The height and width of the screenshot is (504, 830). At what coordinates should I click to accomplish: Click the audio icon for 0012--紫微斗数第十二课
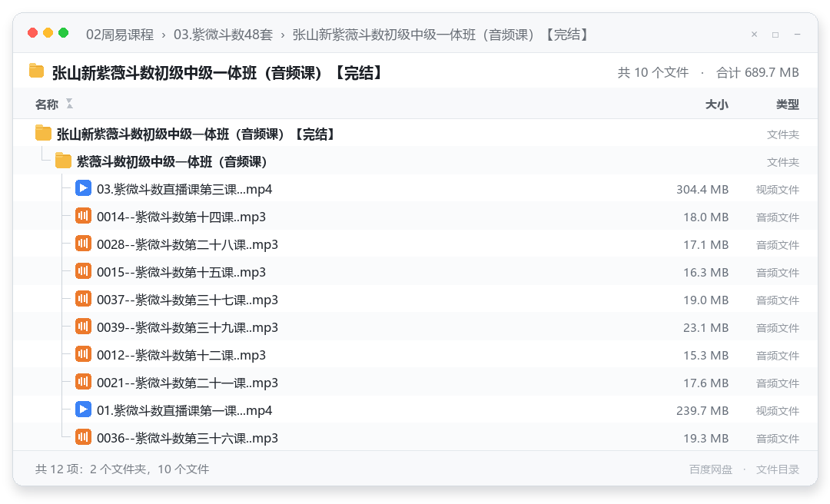83,353
